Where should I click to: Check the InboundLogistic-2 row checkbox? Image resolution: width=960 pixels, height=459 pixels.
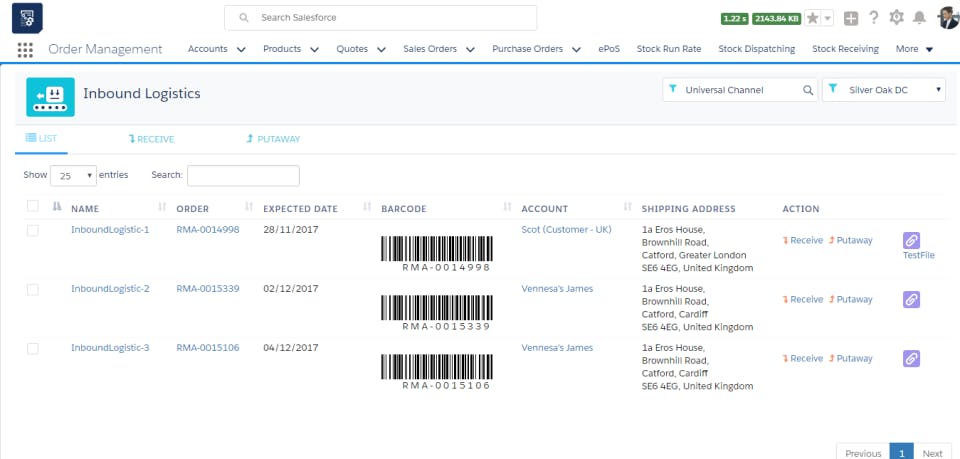point(33,289)
